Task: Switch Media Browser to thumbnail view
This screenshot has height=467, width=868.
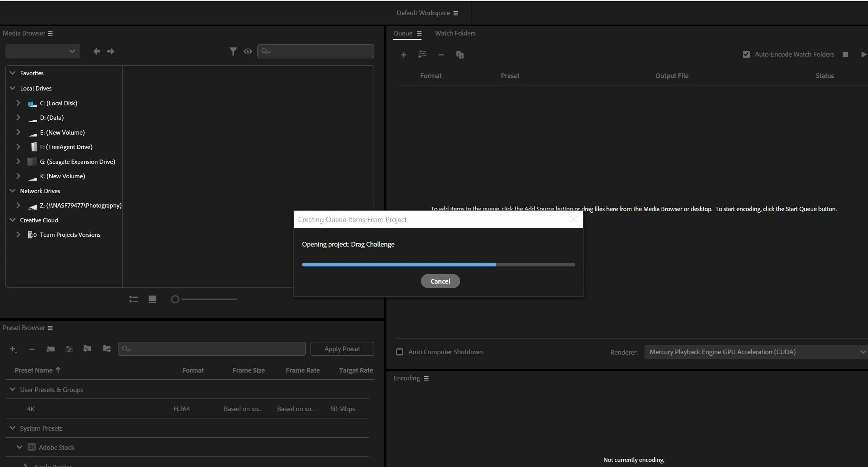Action: pos(152,299)
